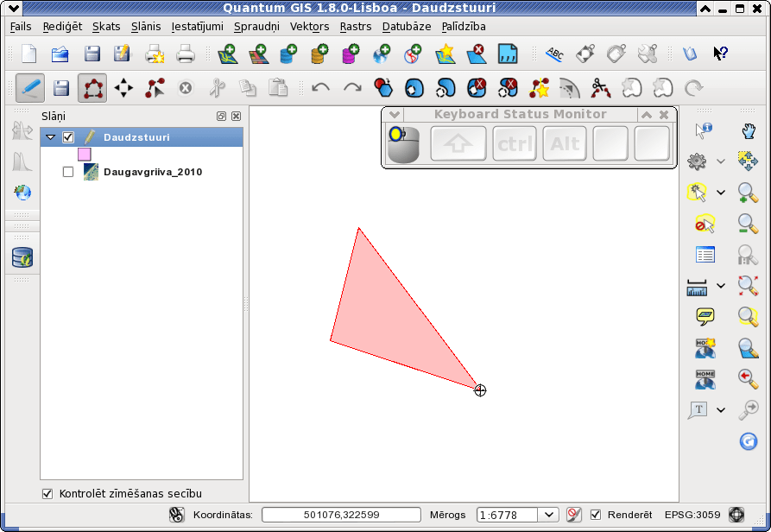Toggle extents/mouse position display icon in status bar

[176, 515]
